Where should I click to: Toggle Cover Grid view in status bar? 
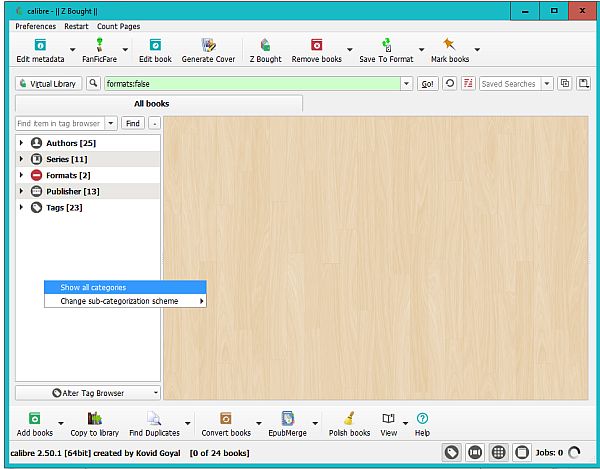pyautogui.click(x=498, y=453)
